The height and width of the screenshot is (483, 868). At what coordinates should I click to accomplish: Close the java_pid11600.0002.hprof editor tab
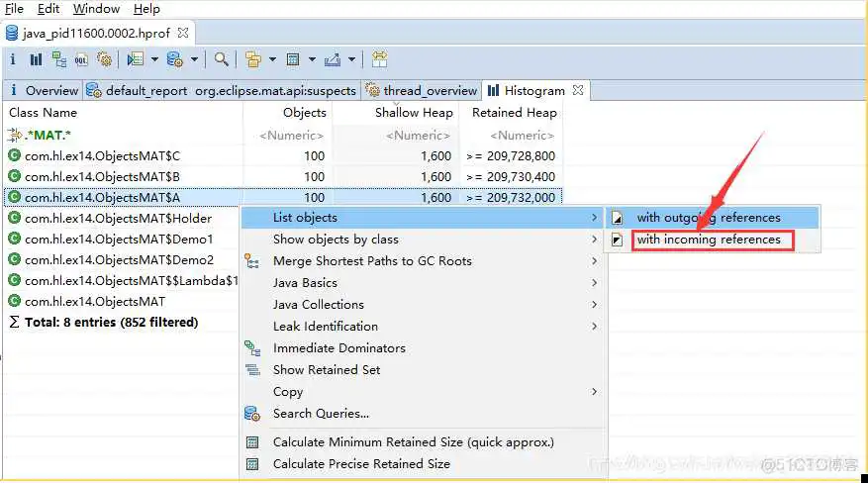183,33
